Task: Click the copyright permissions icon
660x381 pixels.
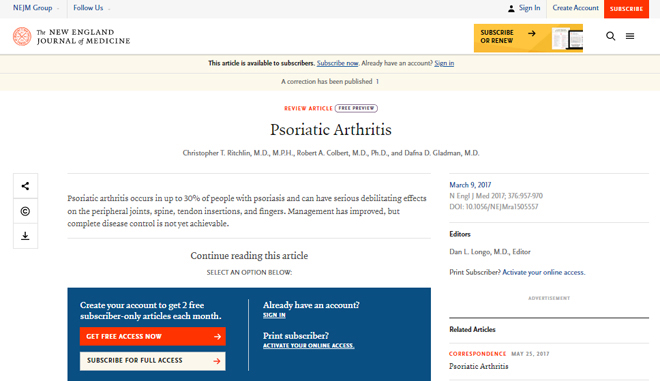Action: coord(25,211)
